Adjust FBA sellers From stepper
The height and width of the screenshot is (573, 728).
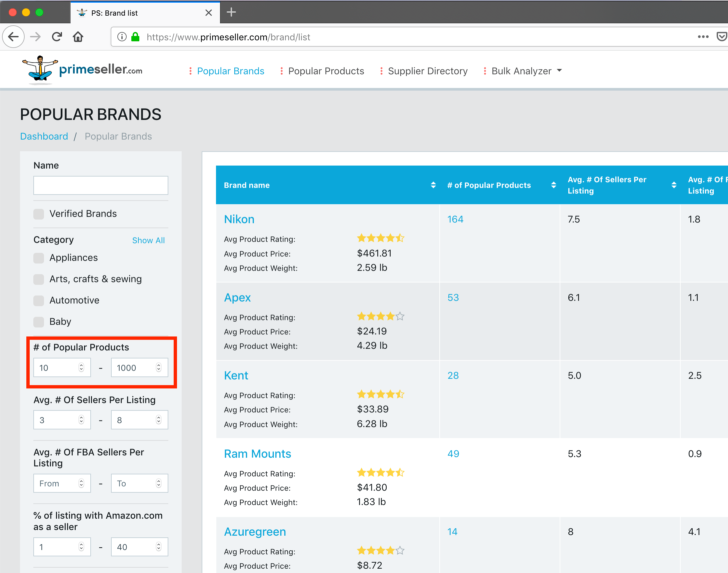[81, 483]
